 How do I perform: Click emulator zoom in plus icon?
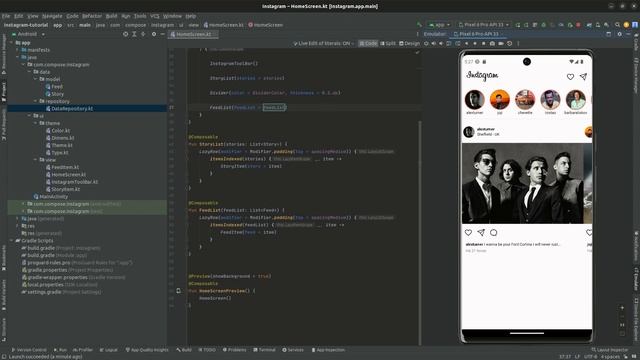(x=622, y=308)
